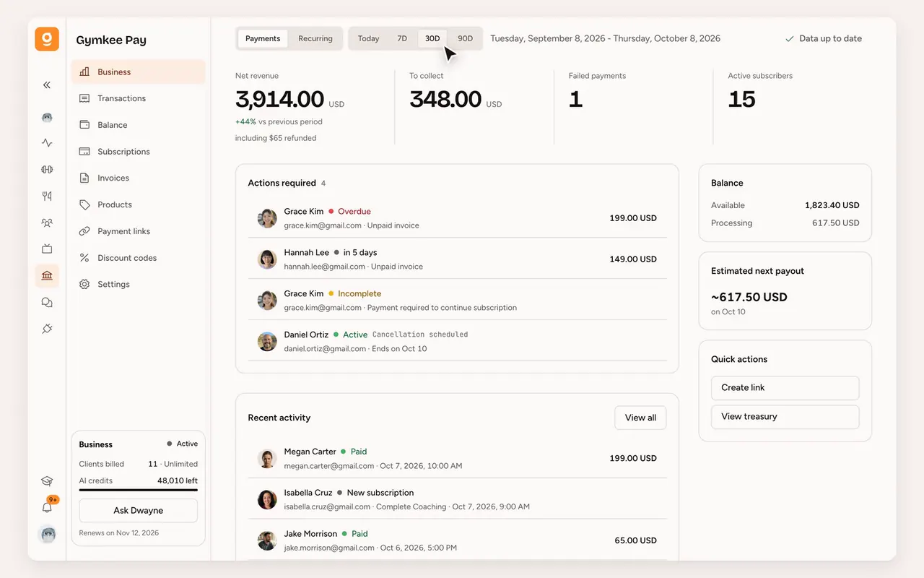Open the Subscriptions menu item
924x578 pixels.
pos(138,152)
